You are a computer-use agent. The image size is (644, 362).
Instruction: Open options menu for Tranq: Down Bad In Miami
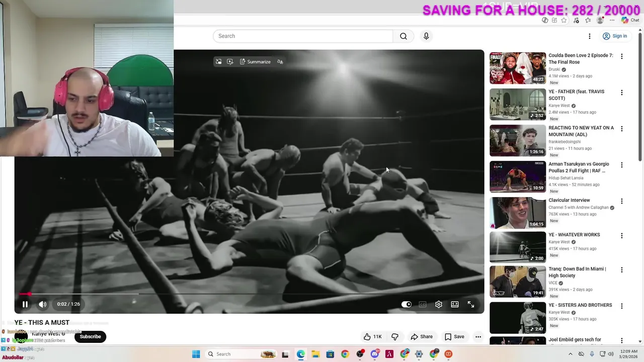tap(622, 269)
